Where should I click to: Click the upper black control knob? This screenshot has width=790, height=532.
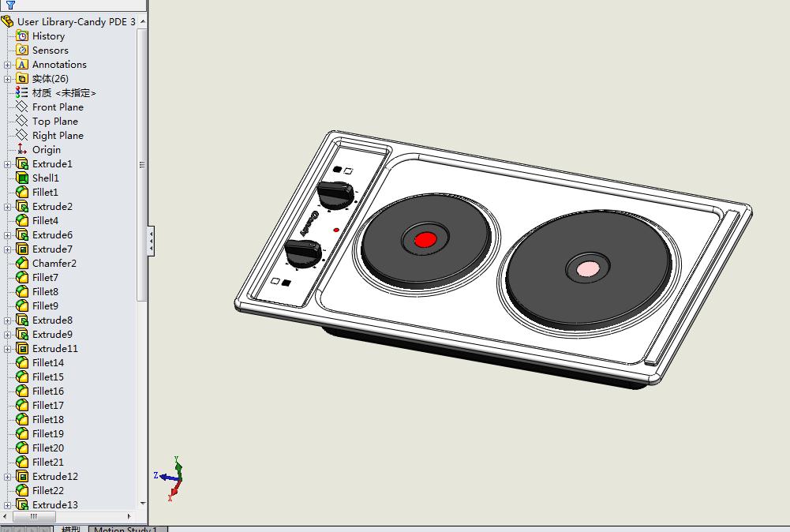335,194
